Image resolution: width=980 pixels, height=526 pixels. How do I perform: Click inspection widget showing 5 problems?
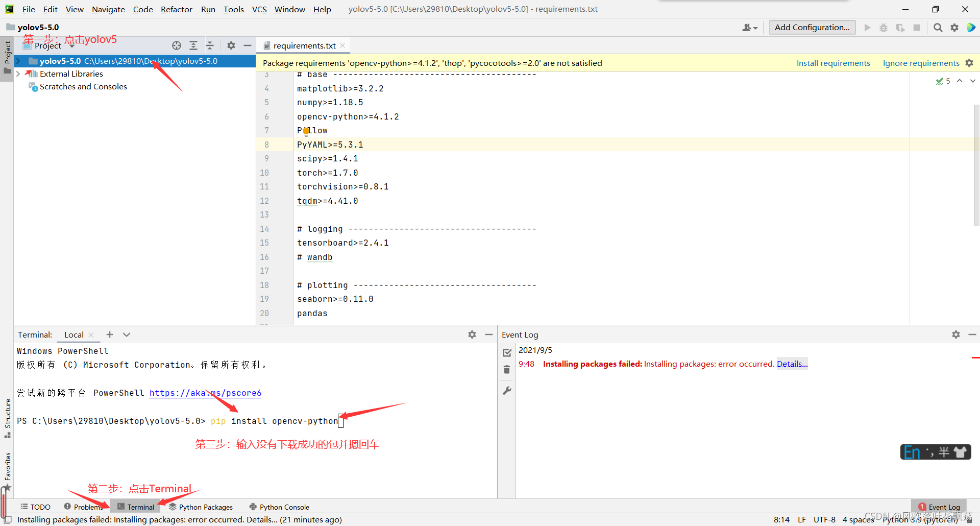coord(943,81)
